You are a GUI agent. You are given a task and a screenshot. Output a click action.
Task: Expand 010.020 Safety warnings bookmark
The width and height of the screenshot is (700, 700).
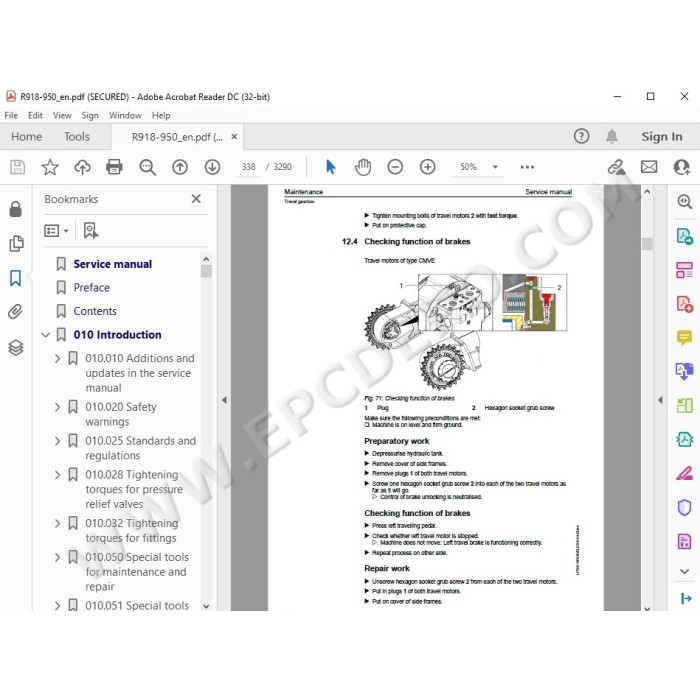pos(57,407)
